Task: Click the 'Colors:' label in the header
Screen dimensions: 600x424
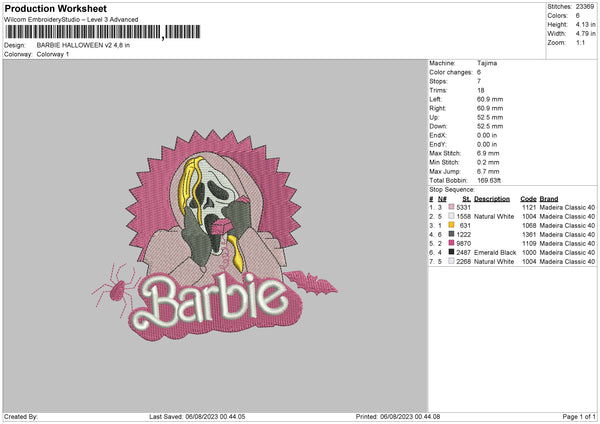Action: pos(557,16)
